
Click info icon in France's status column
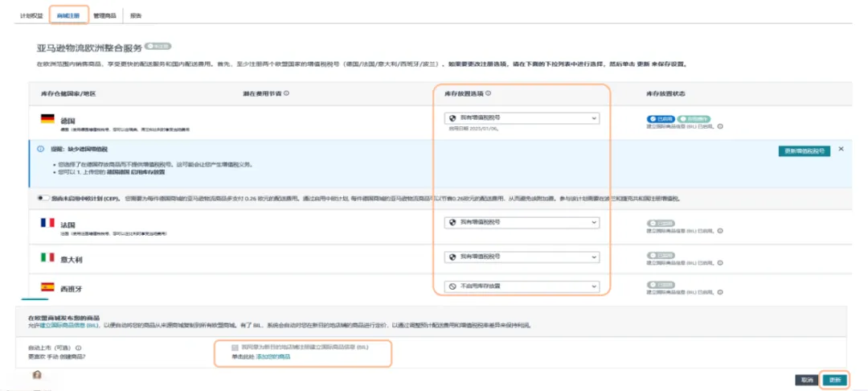[x=720, y=229]
